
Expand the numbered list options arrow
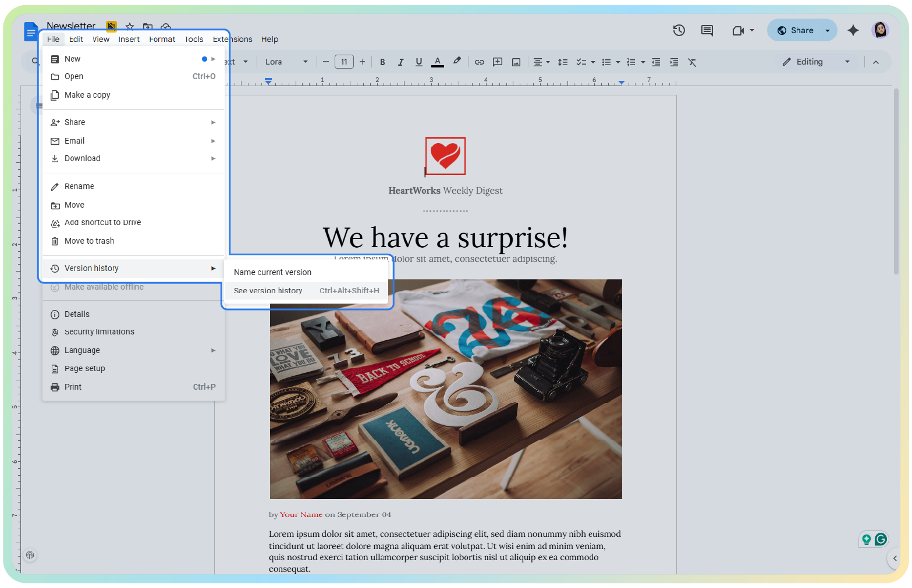pos(643,62)
